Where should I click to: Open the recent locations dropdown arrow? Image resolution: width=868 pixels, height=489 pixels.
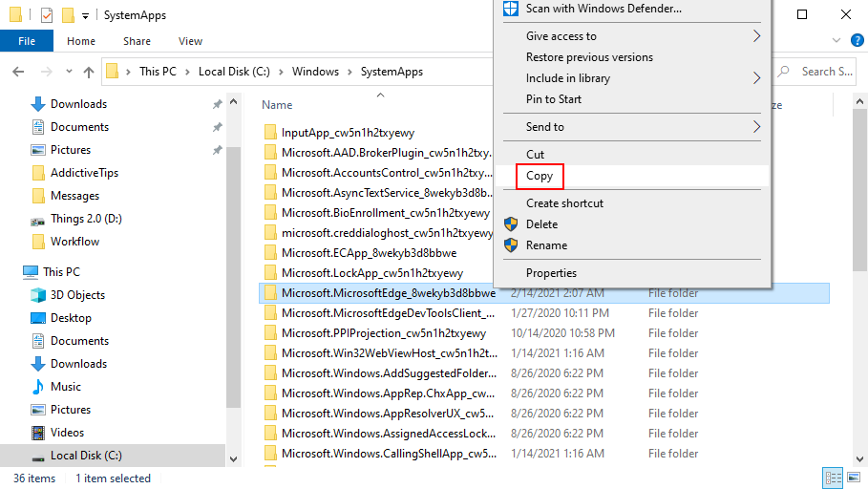pyautogui.click(x=69, y=72)
